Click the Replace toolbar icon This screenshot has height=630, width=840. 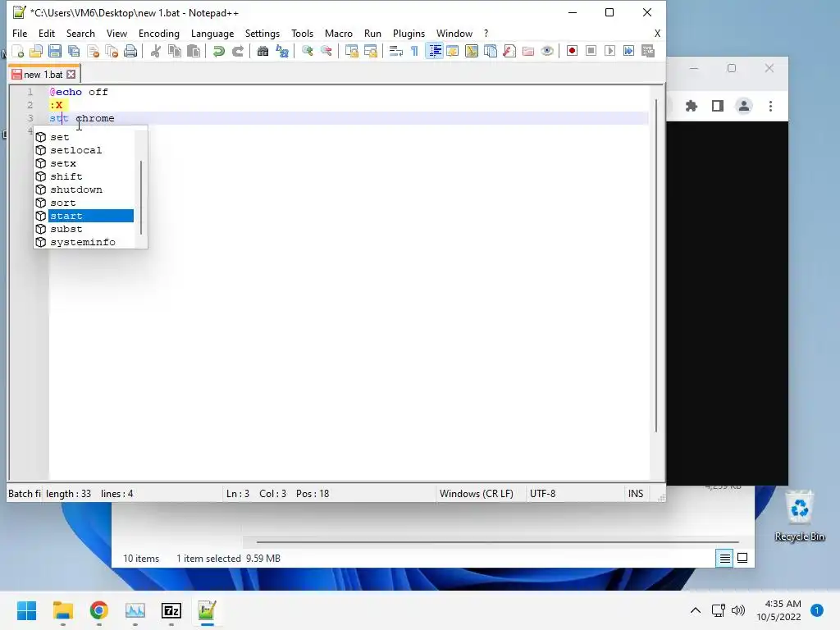pos(282,52)
